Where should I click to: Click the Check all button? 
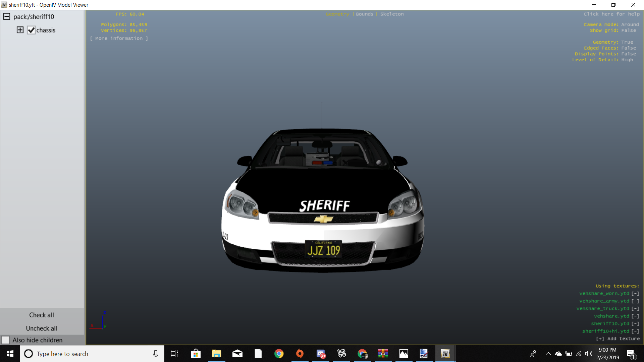[x=42, y=315]
